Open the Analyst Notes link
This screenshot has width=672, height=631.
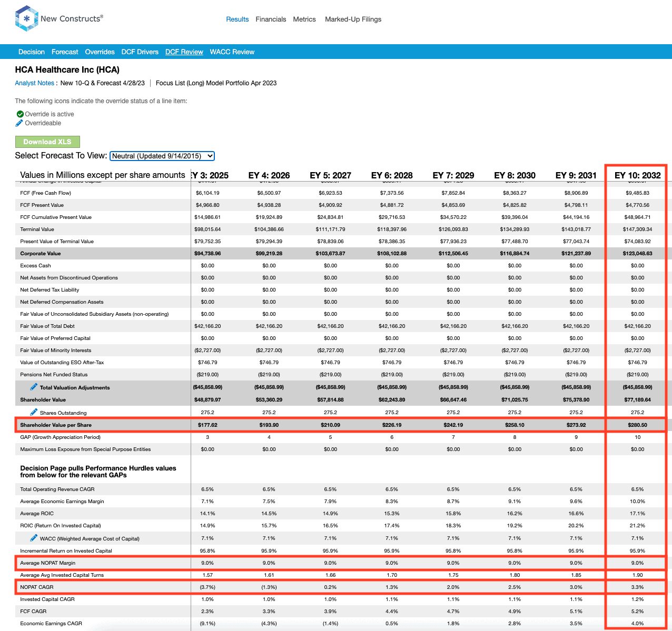coord(35,83)
